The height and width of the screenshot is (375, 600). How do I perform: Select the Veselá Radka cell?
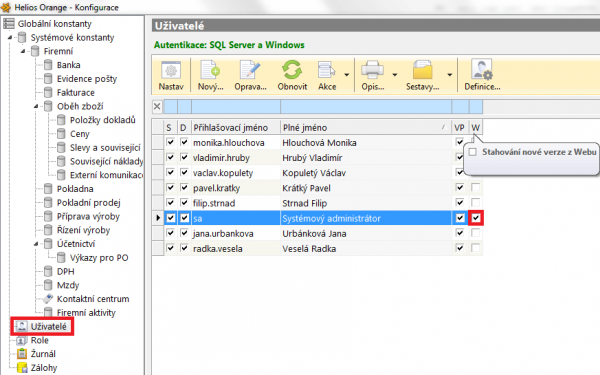pyautogui.click(x=366, y=248)
